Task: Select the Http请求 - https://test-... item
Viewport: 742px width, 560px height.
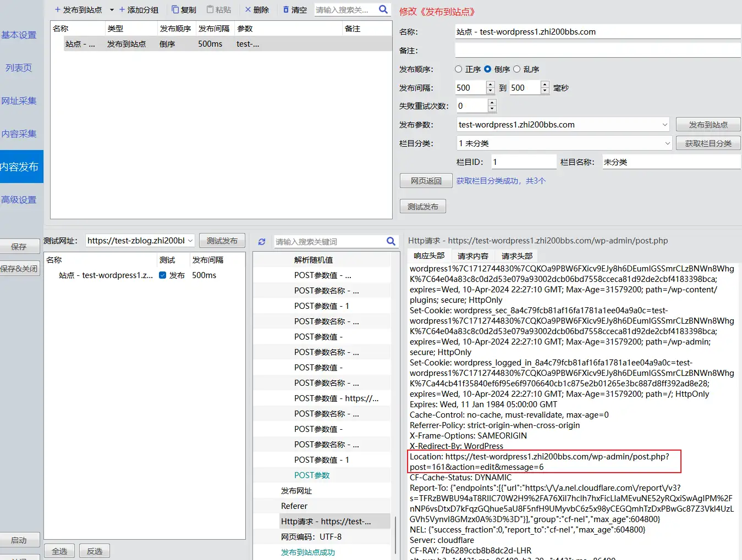Action: (x=326, y=522)
